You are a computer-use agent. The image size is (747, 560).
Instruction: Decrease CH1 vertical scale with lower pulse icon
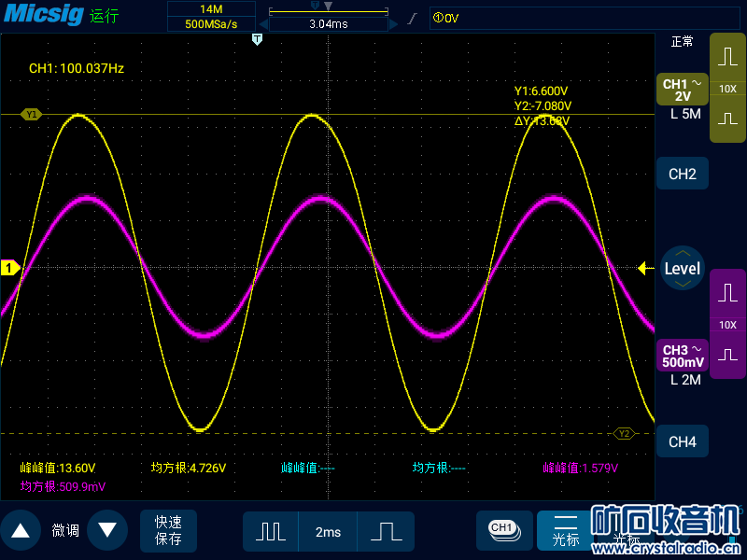(x=727, y=119)
